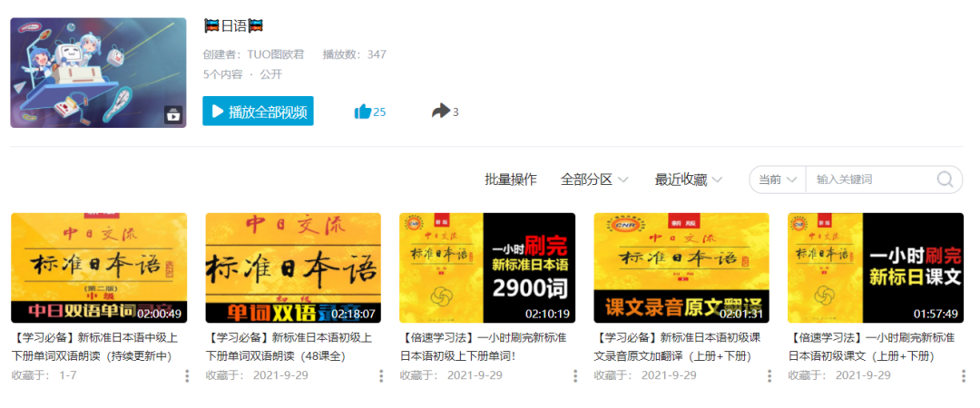Screen dimensions: 980x408
Task: Open more options for 48课全 video
Action: (x=380, y=375)
